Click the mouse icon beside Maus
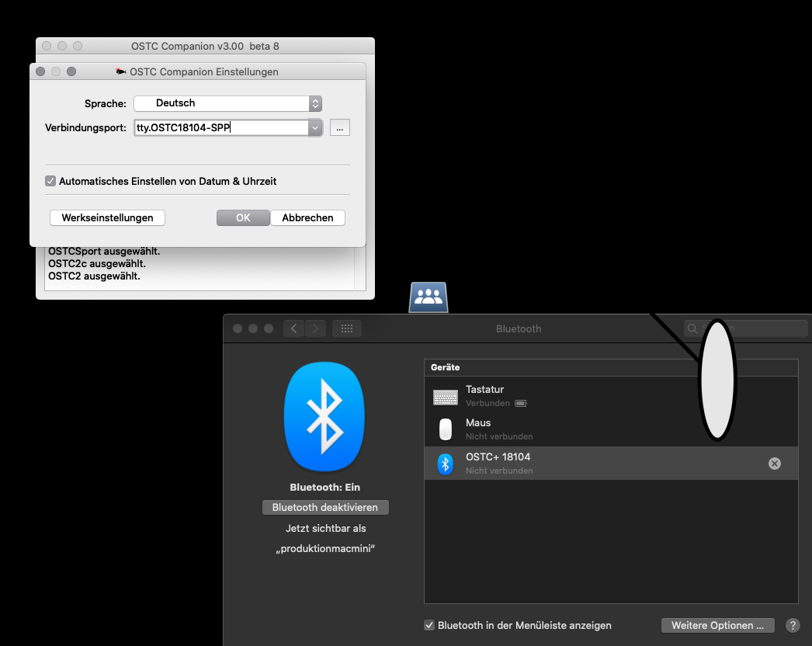This screenshot has height=646, width=812. point(445,429)
